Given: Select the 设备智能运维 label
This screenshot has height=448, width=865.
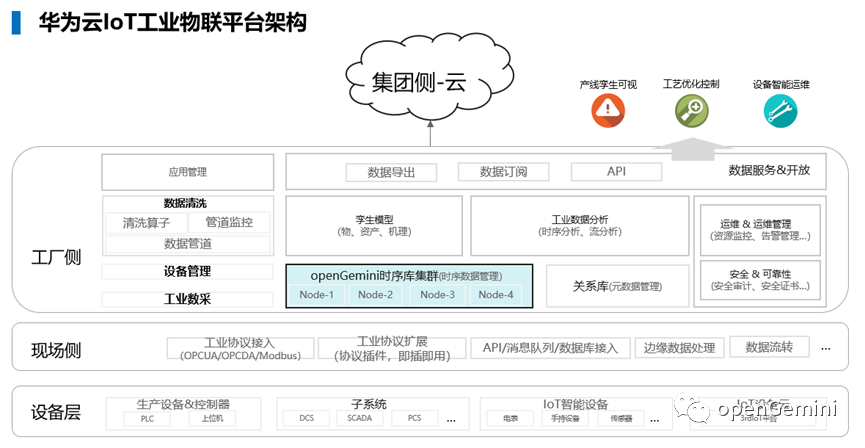Looking at the screenshot, I should pyautogui.click(x=781, y=84).
